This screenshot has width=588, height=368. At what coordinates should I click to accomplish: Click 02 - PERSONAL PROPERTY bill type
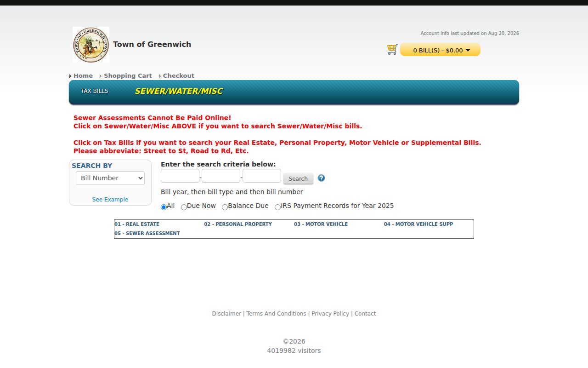click(238, 224)
